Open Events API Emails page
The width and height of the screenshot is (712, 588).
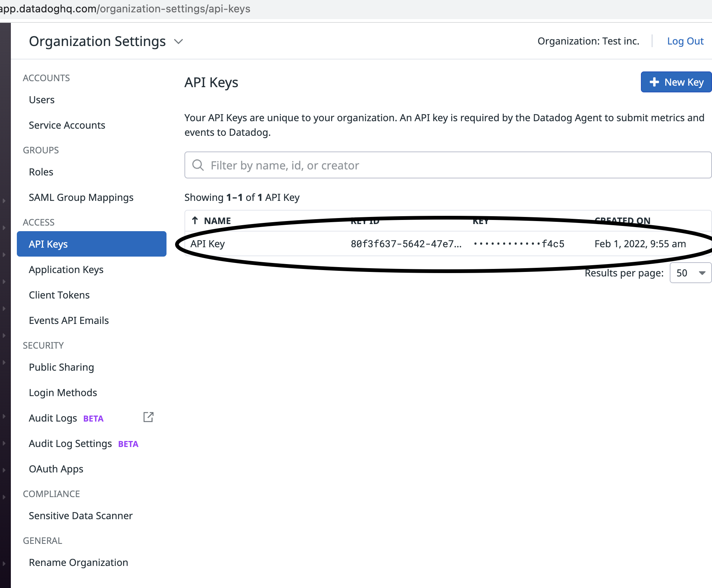[69, 321]
